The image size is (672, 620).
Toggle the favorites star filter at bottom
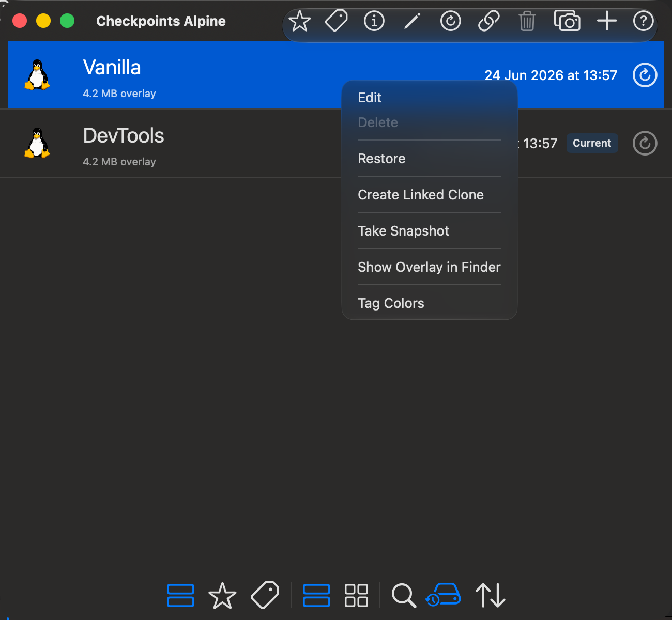pos(222,596)
